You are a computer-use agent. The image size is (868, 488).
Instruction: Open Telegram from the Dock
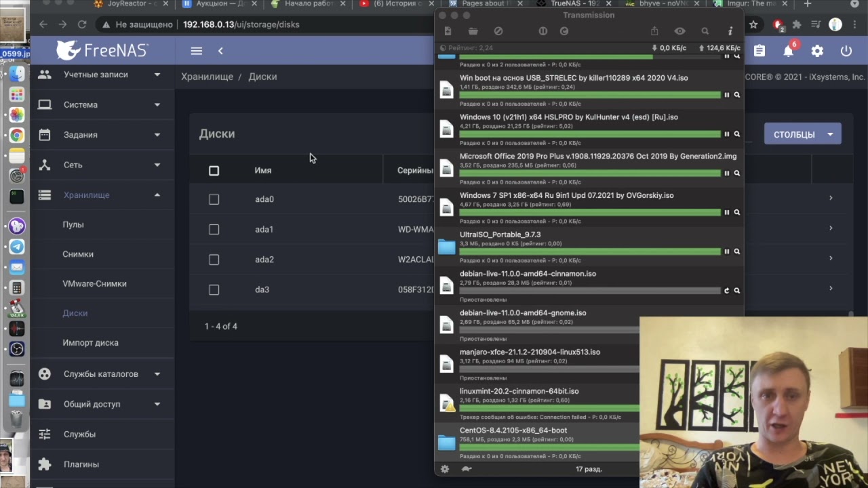(17, 247)
